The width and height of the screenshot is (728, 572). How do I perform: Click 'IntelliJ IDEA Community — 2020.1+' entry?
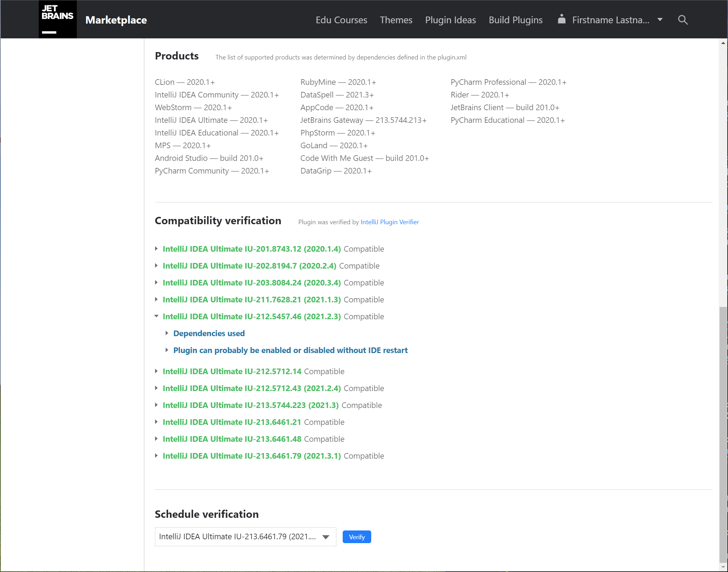(x=217, y=95)
